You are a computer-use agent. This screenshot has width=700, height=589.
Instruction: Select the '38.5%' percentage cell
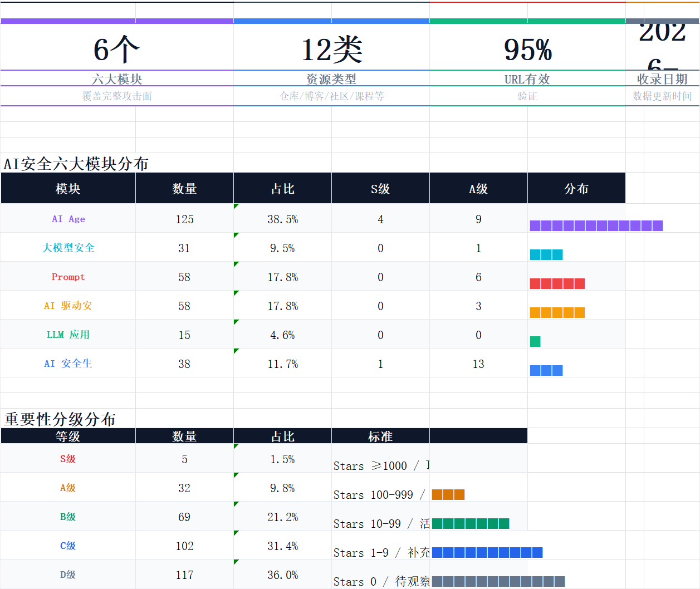point(282,219)
